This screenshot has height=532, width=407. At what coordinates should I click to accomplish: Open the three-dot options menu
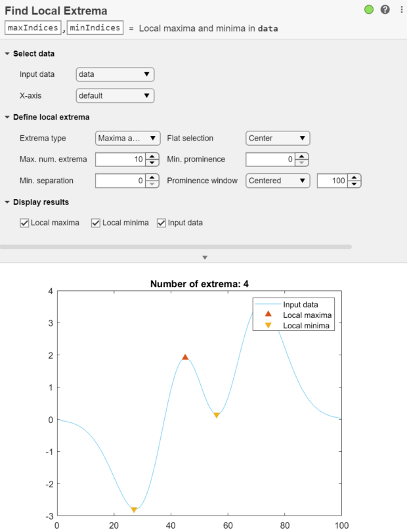[401, 10]
